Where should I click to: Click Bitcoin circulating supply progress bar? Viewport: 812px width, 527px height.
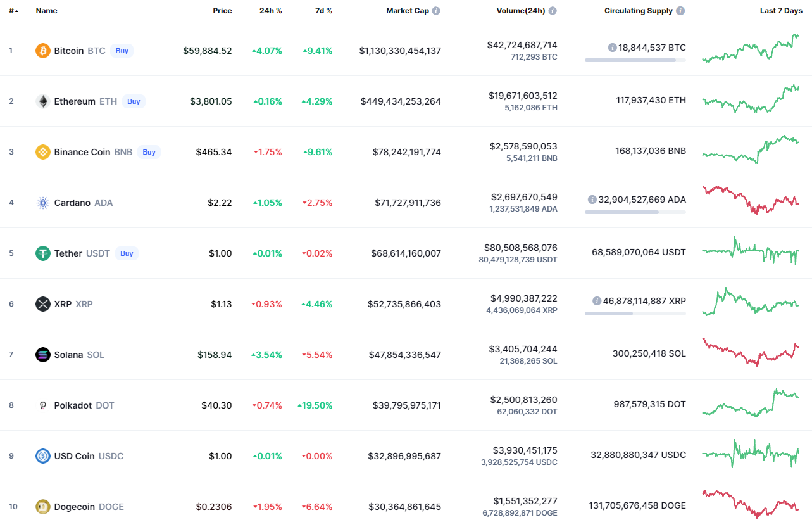coord(635,60)
